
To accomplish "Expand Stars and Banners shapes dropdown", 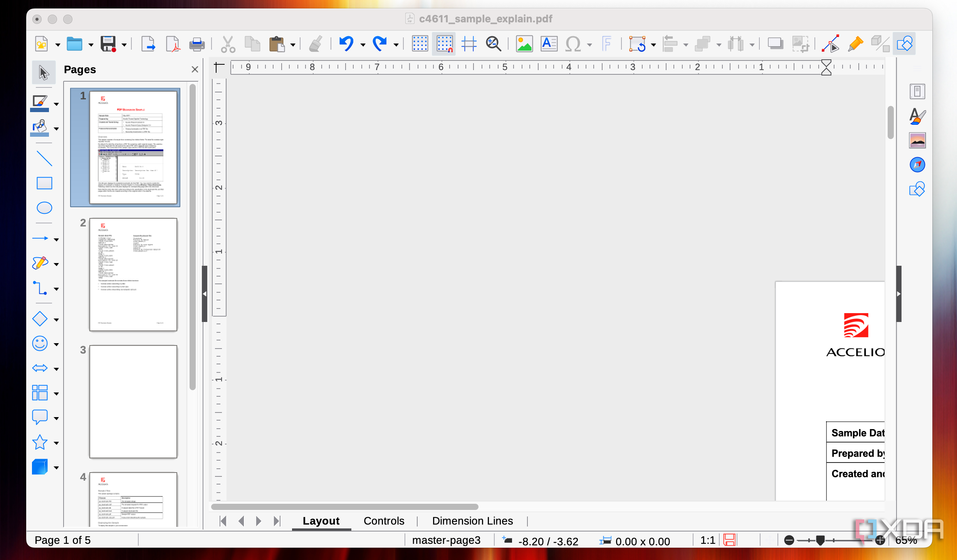I will pos(57,443).
